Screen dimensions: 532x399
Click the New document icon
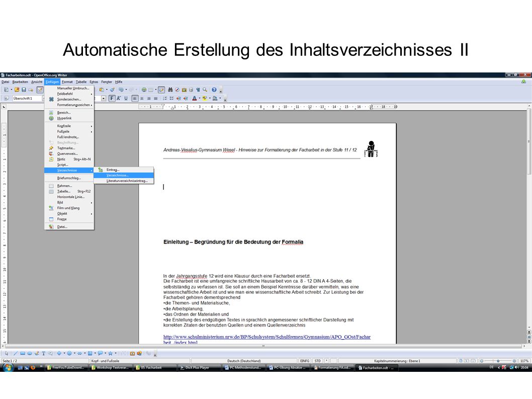click(x=6, y=90)
